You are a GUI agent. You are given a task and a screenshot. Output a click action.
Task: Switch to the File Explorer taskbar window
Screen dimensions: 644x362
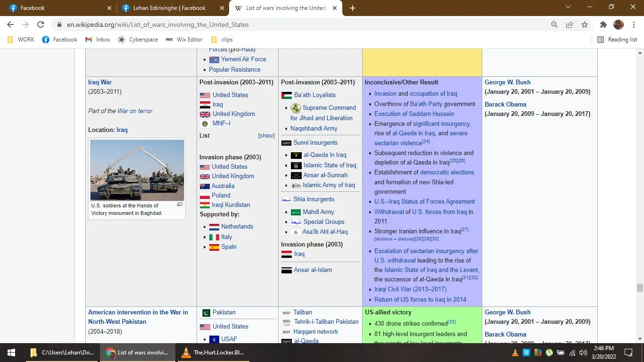[63, 353]
